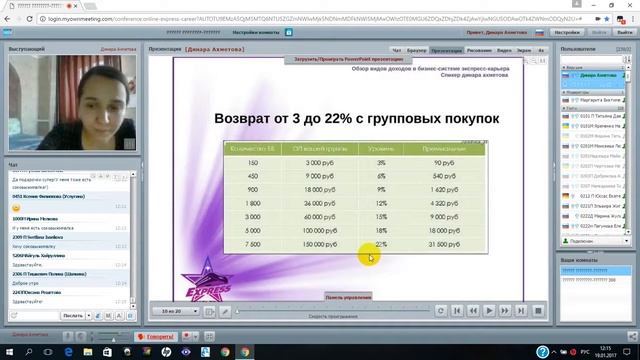
Task: Open the HP icon in taskbar
Action: point(166,352)
